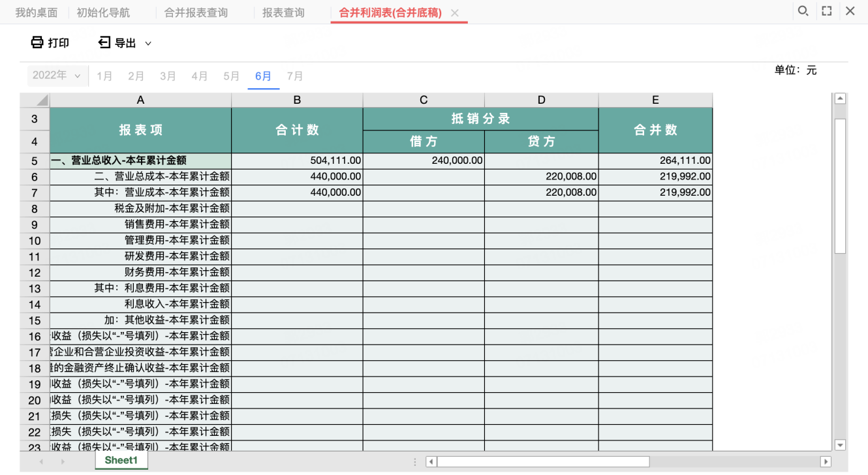
Task: Select row 12 header
Action: pos(35,273)
